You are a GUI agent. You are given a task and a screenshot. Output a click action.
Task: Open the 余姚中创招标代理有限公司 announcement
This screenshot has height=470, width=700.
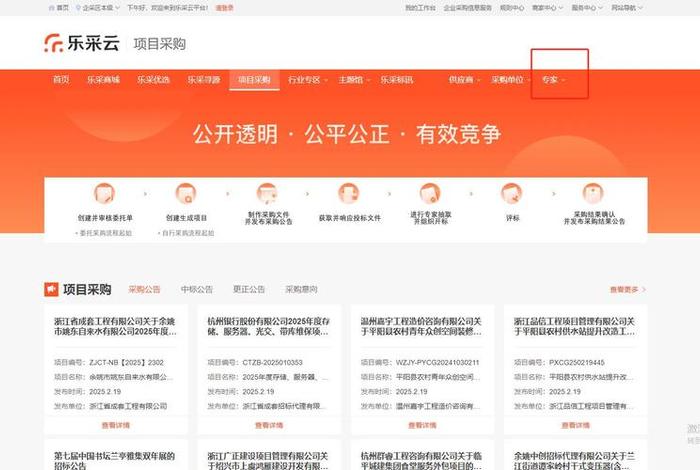click(x=575, y=461)
